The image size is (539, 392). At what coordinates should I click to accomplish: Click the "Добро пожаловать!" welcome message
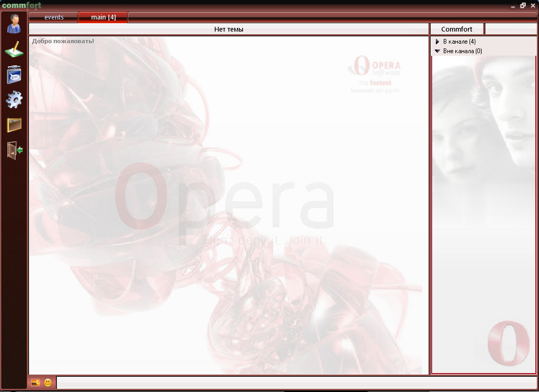pyautogui.click(x=63, y=41)
